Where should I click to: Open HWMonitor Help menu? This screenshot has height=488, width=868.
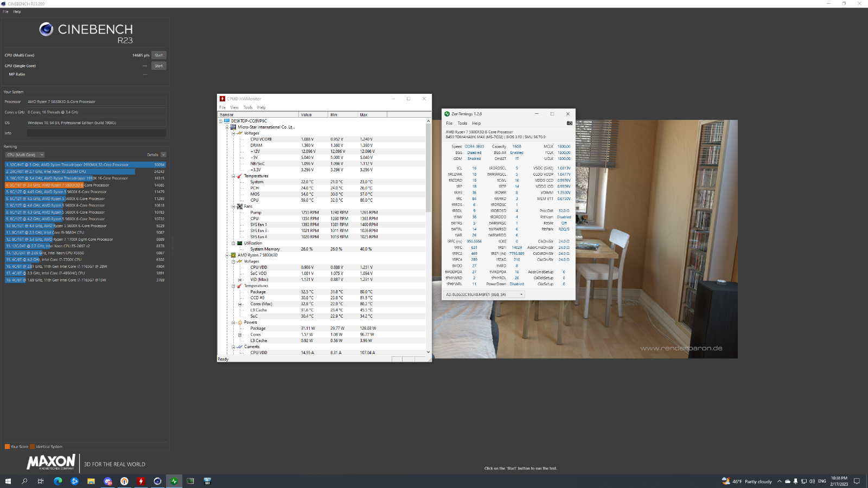click(x=261, y=107)
